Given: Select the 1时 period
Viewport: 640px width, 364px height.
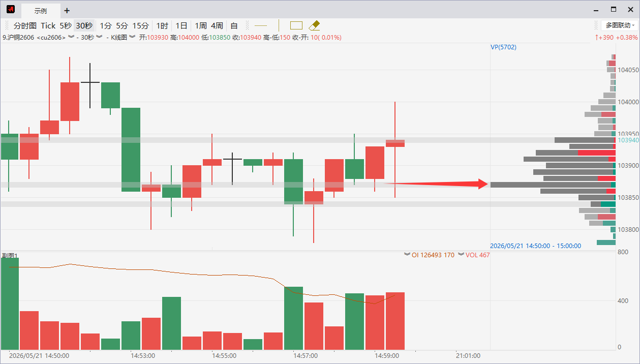Looking at the screenshot, I should pos(162,25).
